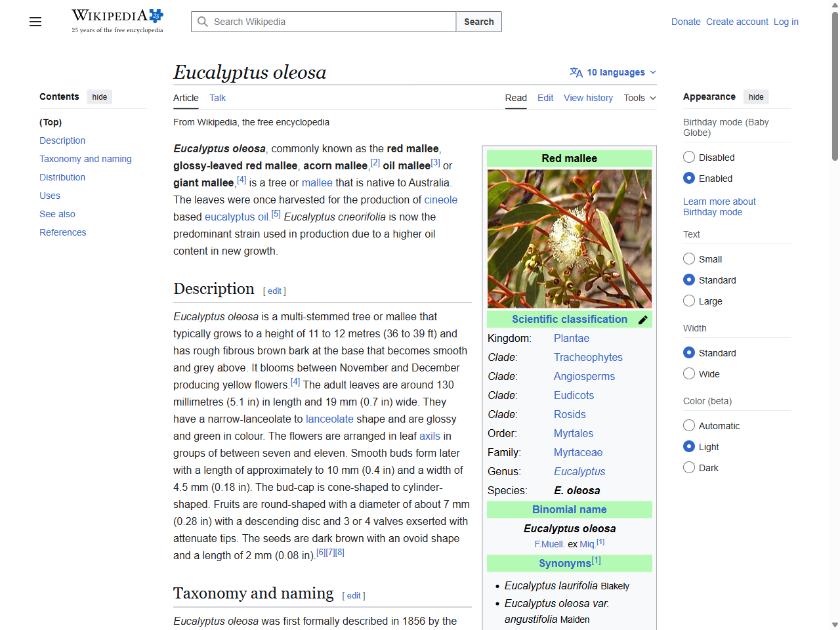Open the View history tab
The height and width of the screenshot is (630, 840).
(x=588, y=98)
